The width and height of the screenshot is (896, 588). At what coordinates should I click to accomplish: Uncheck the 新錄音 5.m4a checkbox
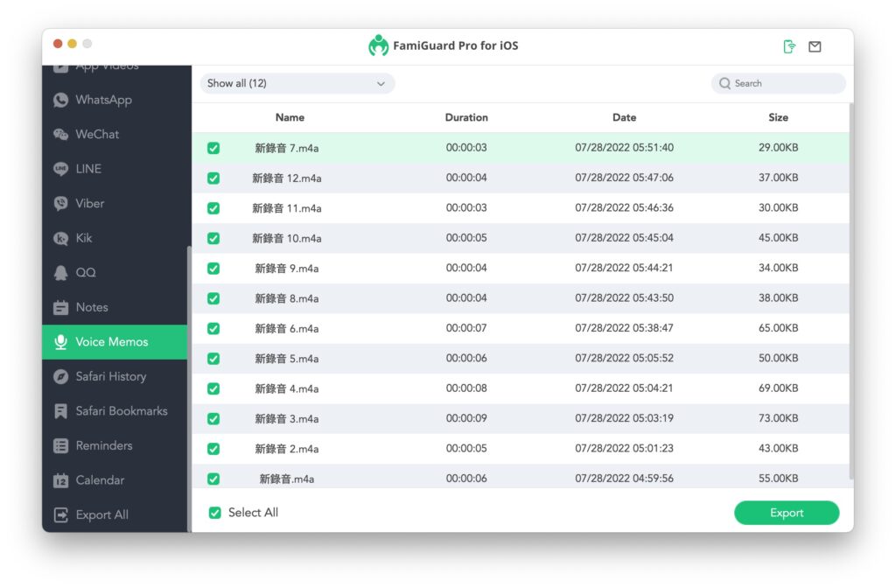(x=213, y=359)
